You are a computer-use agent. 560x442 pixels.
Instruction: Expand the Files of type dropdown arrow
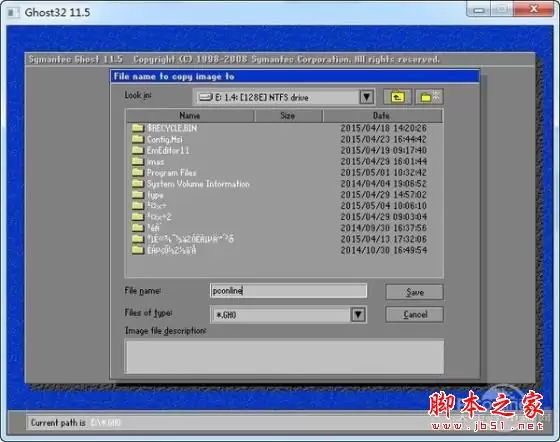[x=358, y=315]
